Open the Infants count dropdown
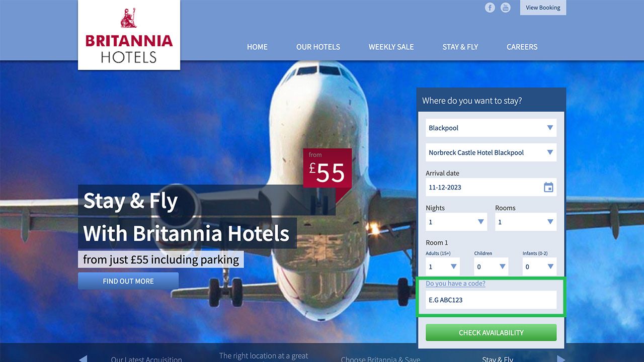Image resolution: width=644 pixels, height=362 pixels. tap(539, 266)
